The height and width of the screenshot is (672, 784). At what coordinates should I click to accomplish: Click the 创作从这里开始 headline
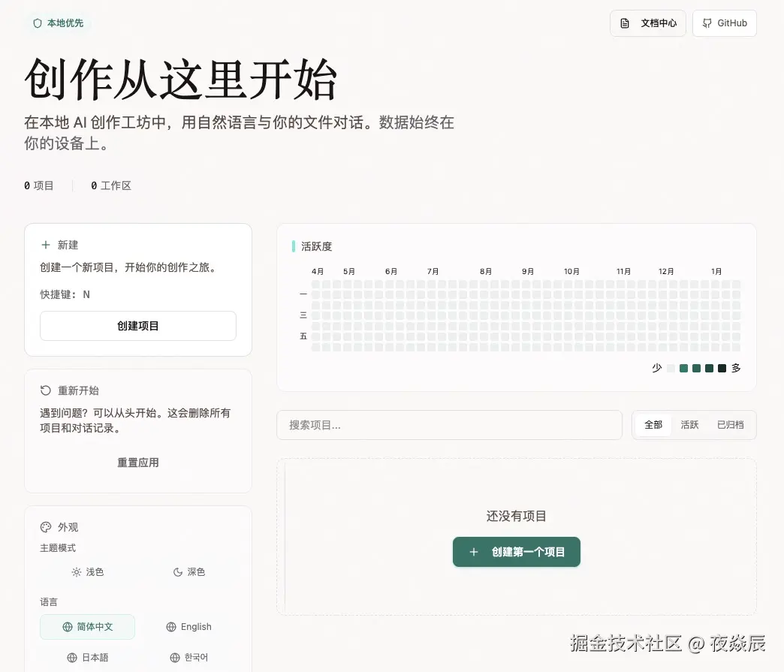click(180, 80)
